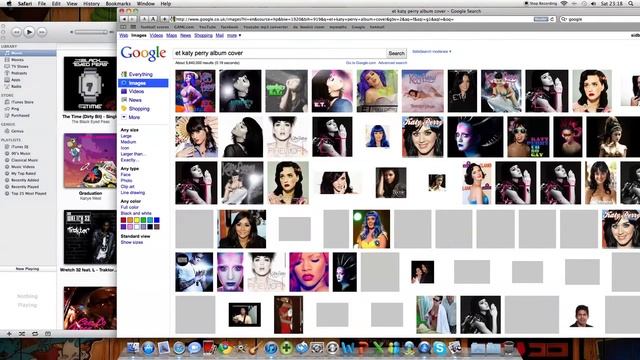Select the Music Videos playlist
The height and width of the screenshot is (360, 640).
[22, 167]
